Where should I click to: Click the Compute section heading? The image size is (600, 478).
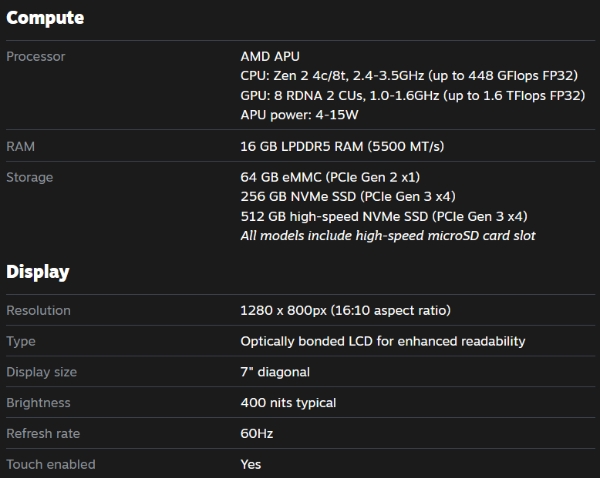tap(45, 18)
